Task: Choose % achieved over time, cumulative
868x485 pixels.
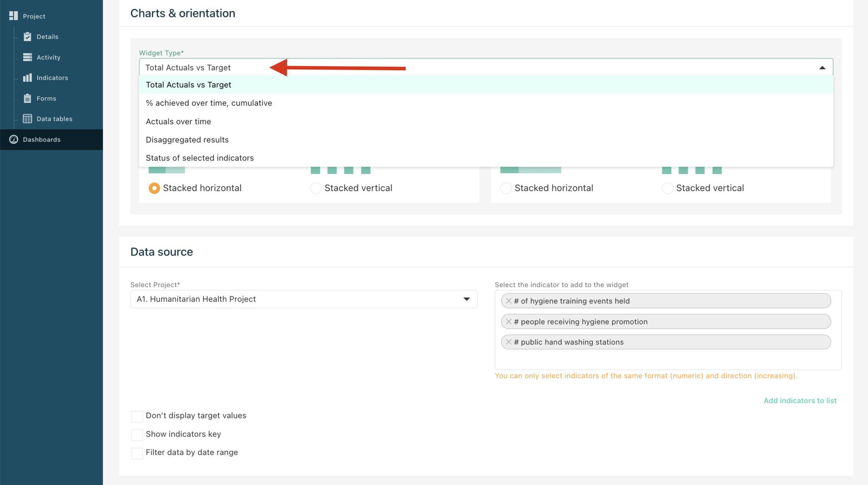Action: tap(486, 103)
